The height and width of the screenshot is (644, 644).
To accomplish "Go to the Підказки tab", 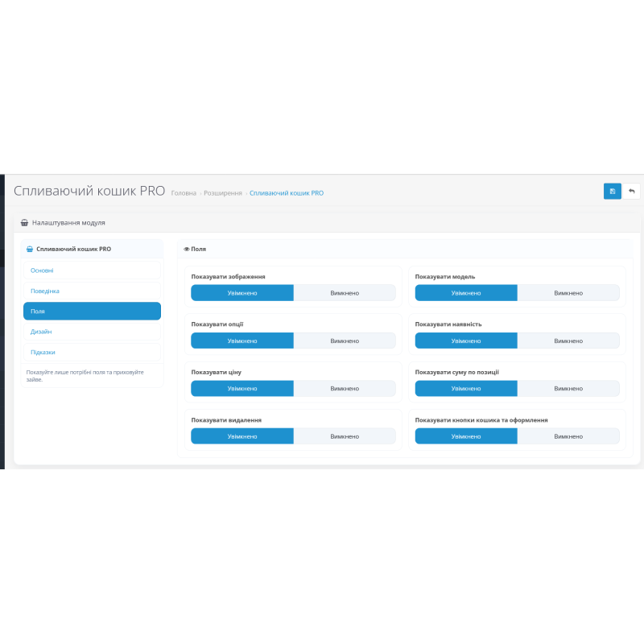I will 92,352.
